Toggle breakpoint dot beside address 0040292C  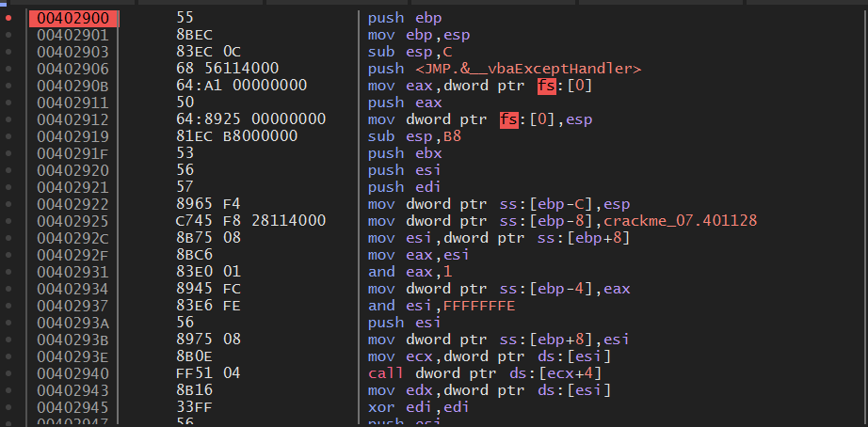[8, 238]
